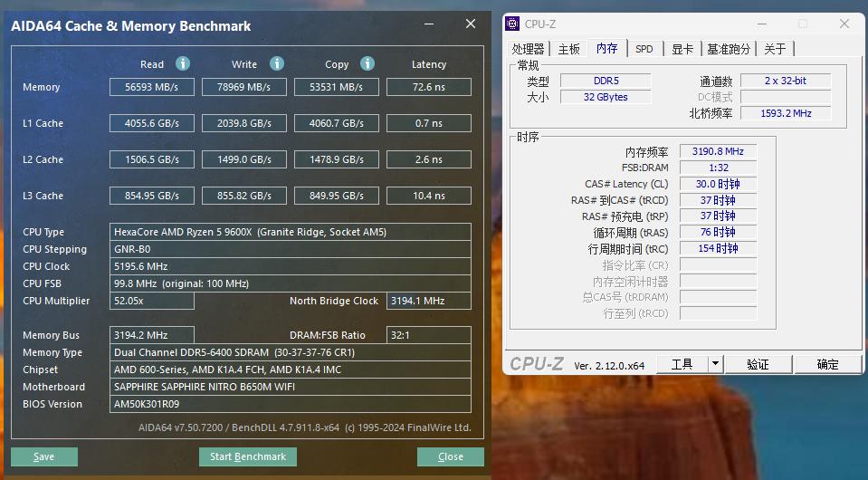This screenshot has height=480, width=868.
Task: Close the AIDA64 benchmark window
Action: point(471,24)
